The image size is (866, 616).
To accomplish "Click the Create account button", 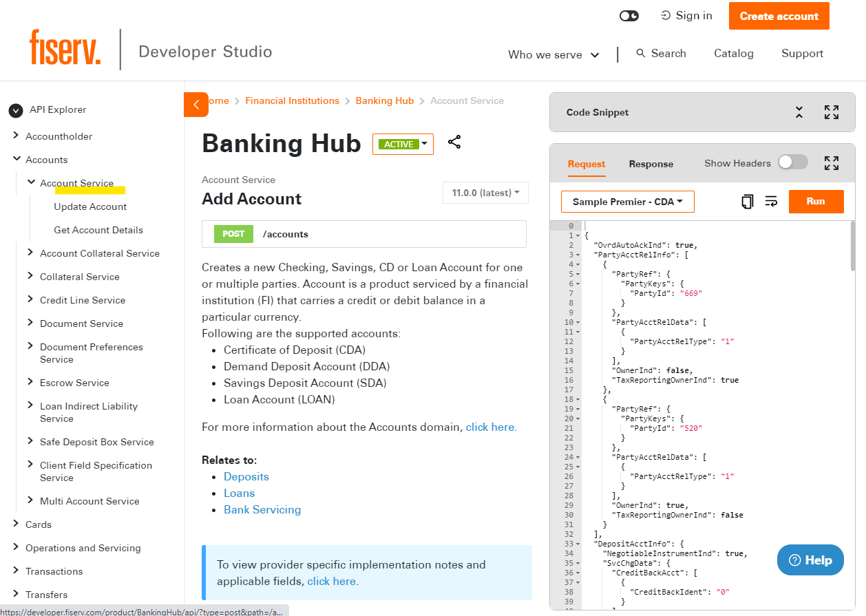I will click(x=779, y=16).
